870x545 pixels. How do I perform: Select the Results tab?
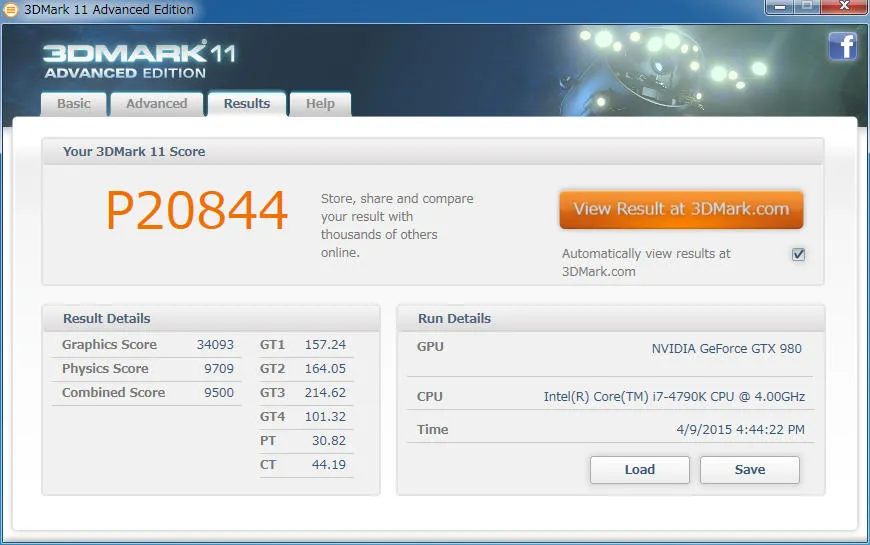tap(247, 104)
